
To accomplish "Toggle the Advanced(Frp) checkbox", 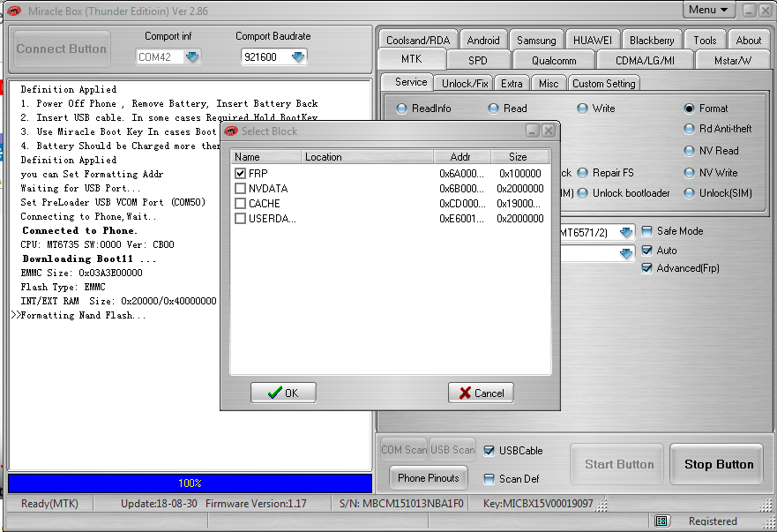I will (x=646, y=268).
